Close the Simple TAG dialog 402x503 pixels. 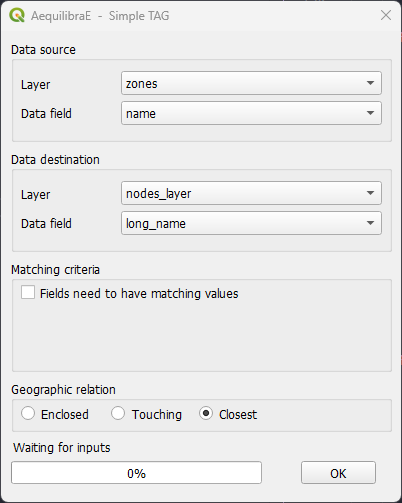[x=386, y=15]
